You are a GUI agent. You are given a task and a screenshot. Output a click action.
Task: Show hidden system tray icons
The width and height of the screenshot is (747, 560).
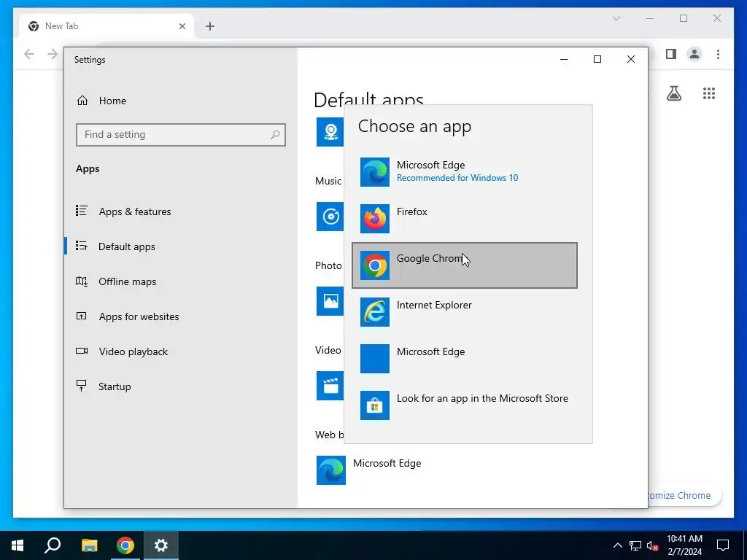(617, 545)
